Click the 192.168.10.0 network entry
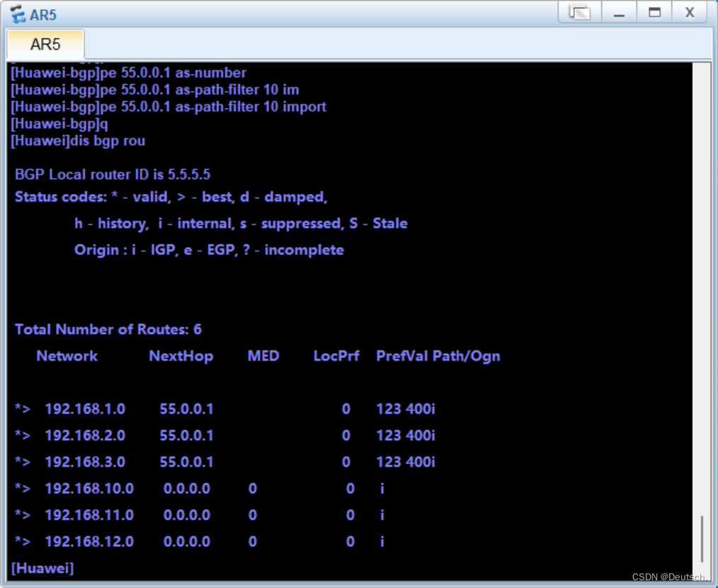Viewport: 718px width, 588px height. (x=89, y=488)
